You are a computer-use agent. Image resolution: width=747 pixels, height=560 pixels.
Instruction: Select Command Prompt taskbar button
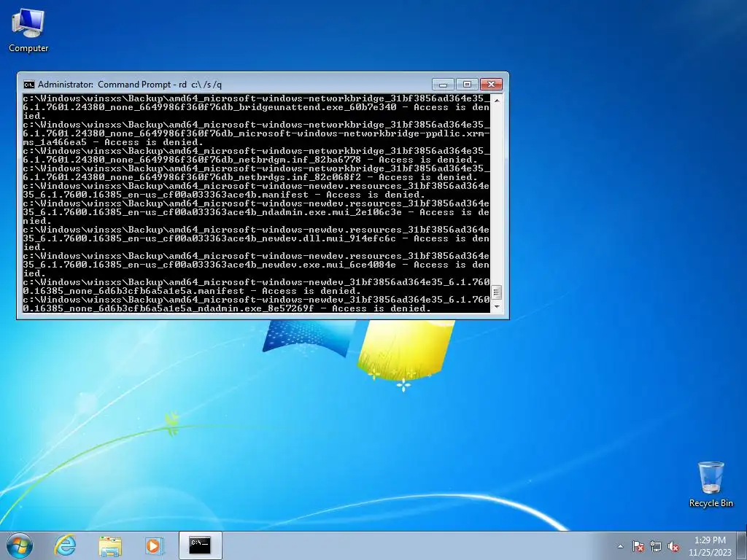(200, 545)
